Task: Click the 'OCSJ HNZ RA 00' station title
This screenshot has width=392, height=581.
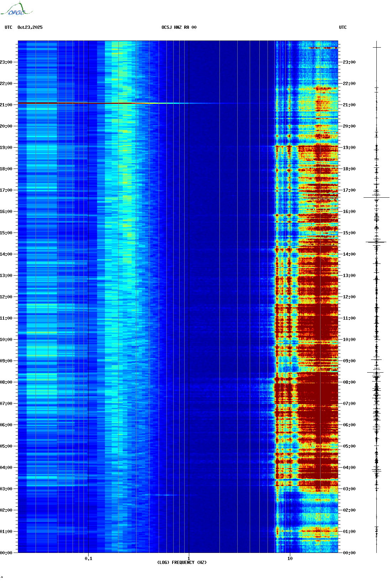Action: [x=179, y=27]
